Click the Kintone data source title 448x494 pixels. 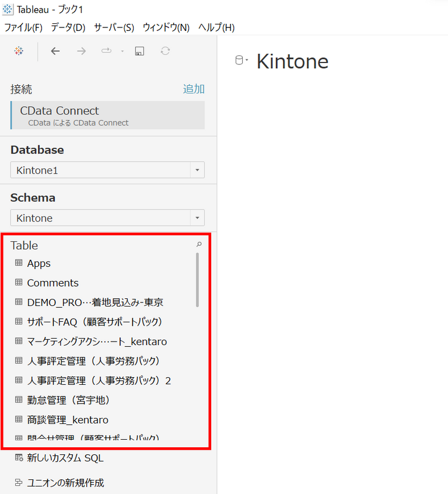tap(292, 61)
